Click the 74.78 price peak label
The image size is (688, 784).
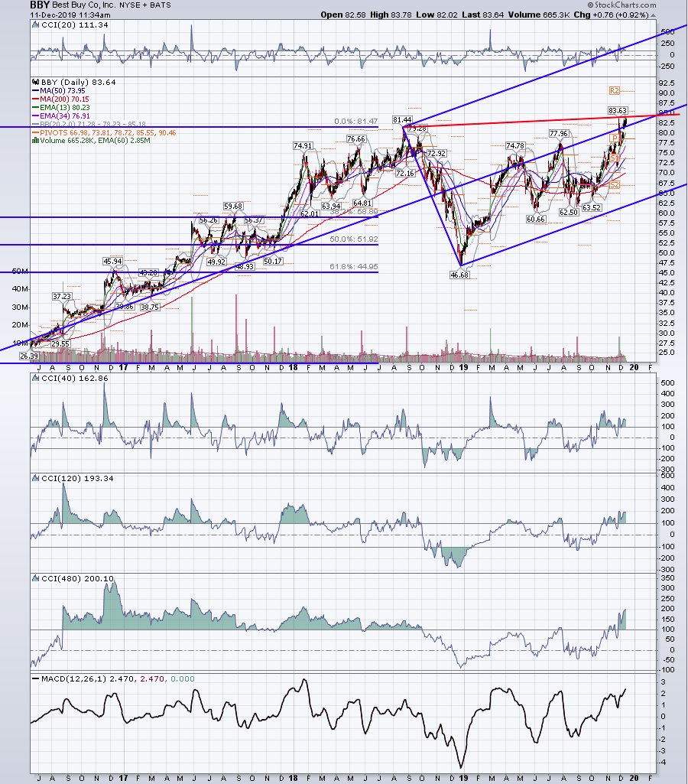515,145
